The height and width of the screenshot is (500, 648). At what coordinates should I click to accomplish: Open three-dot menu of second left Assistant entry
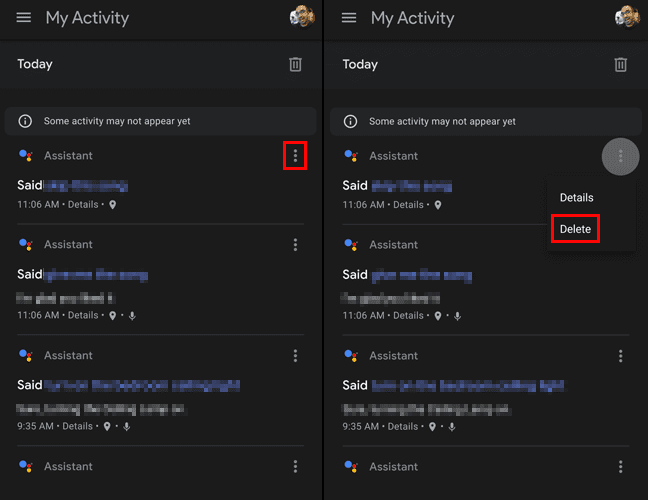(295, 245)
